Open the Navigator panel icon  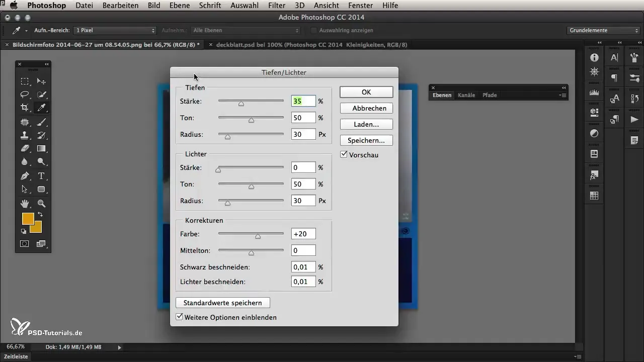pos(594,72)
